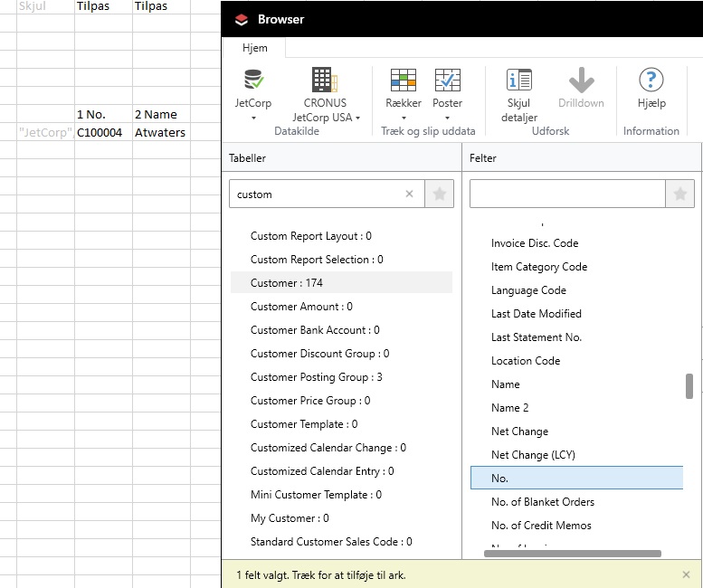Select table Customer Template : 0

[x=304, y=424]
